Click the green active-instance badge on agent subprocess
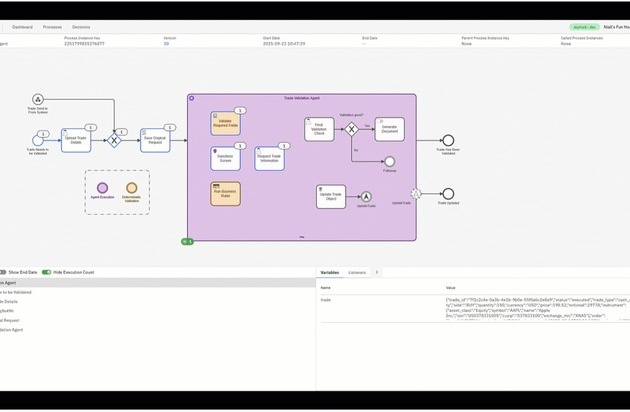The image size is (630, 412). tap(186, 241)
